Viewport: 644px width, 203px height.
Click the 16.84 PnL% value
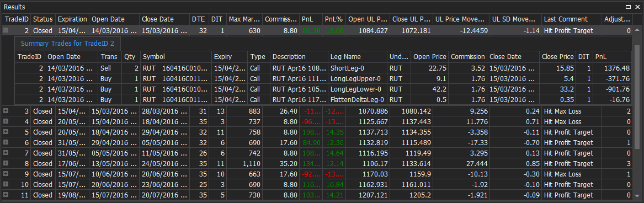pyautogui.click(x=334, y=184)
